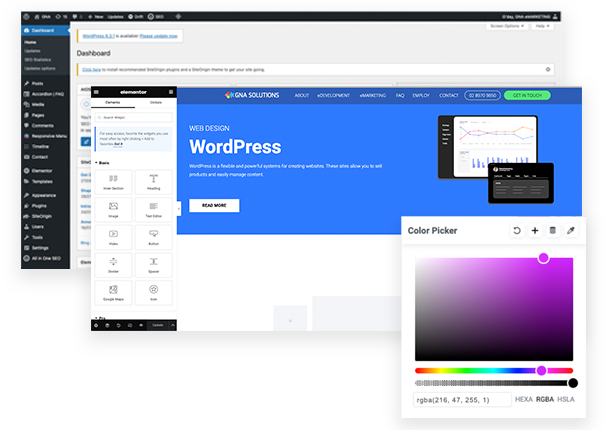Switch color format to HSLA

click(567, 399)
